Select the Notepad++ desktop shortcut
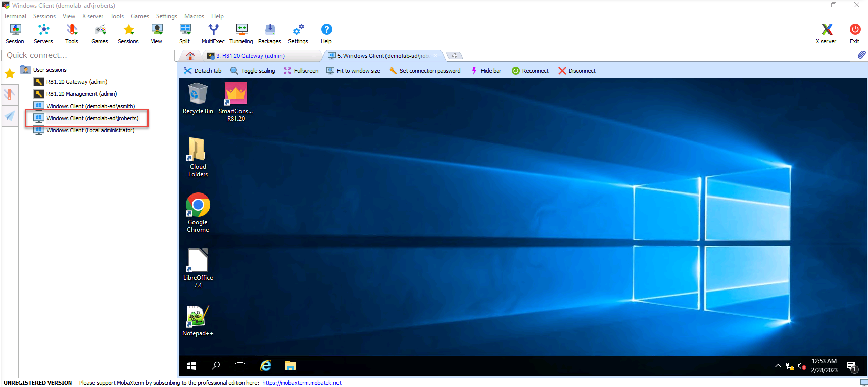The image size is (868, 387). point(198,321)
